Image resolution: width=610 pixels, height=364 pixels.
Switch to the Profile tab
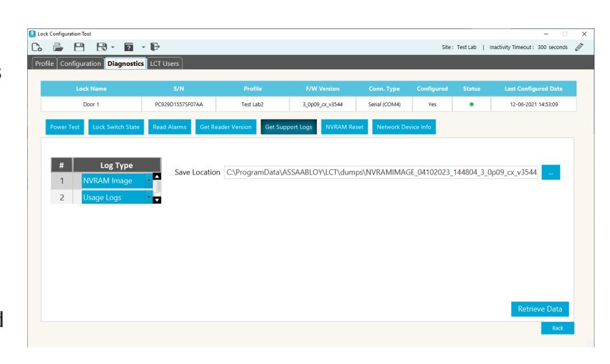point(45,63)
